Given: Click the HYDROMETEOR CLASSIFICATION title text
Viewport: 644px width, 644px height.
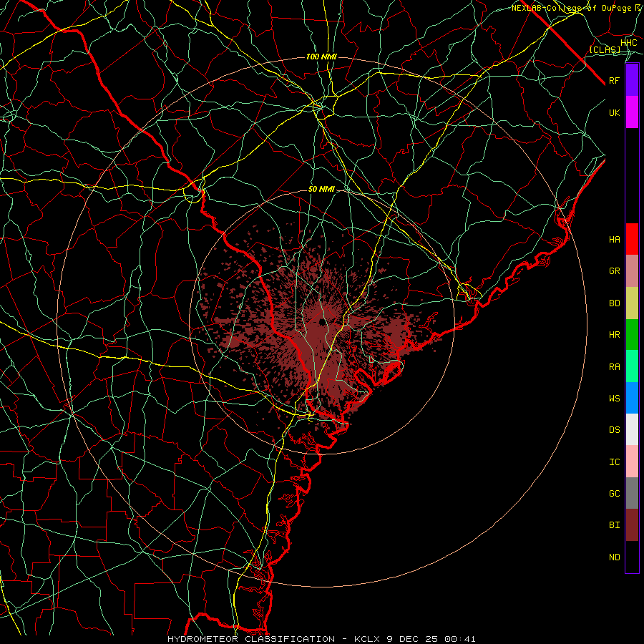Looking at the screenshot, I should pos(251,639).
